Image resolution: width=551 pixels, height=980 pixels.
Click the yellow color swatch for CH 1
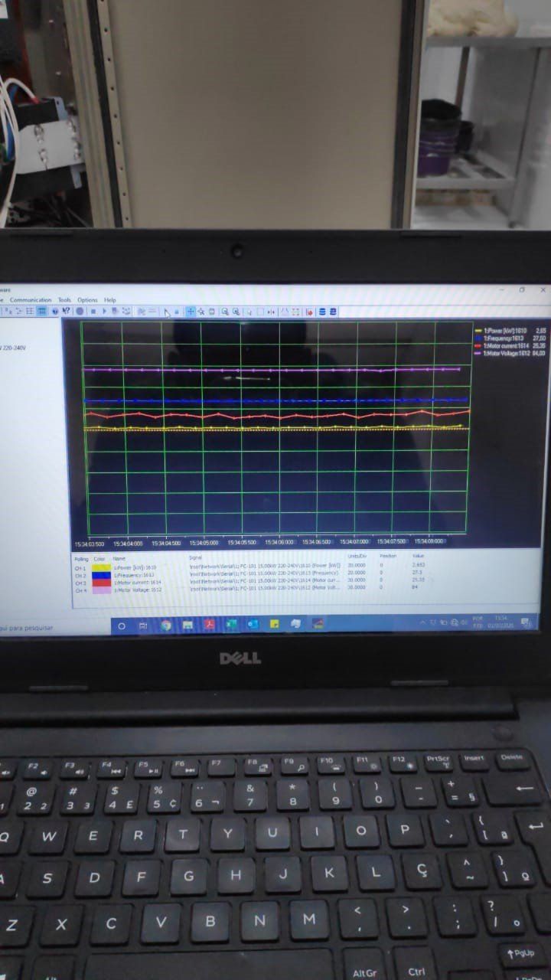point(100,568)
